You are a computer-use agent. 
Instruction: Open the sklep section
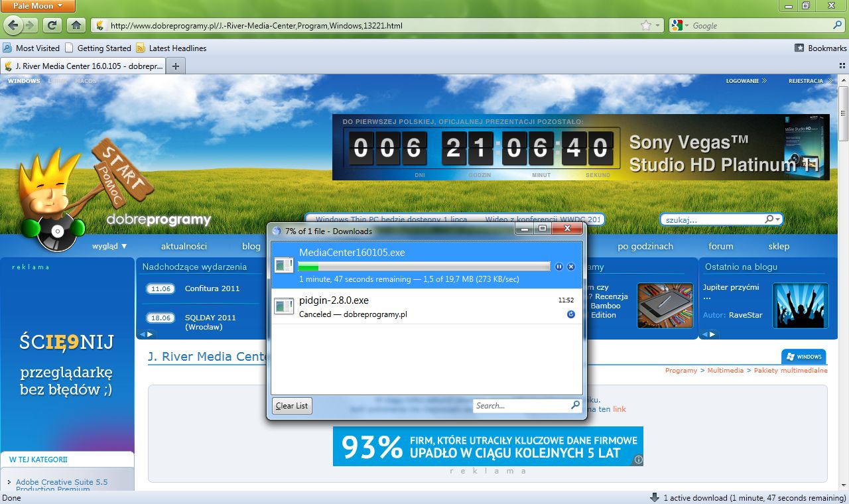pyautogui.click(x=779, y=246)
